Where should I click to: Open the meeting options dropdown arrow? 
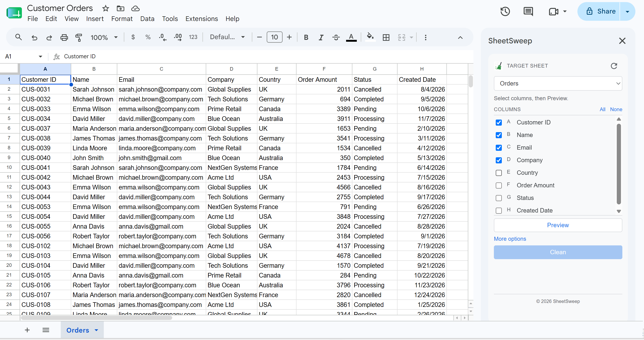(564, 11)
